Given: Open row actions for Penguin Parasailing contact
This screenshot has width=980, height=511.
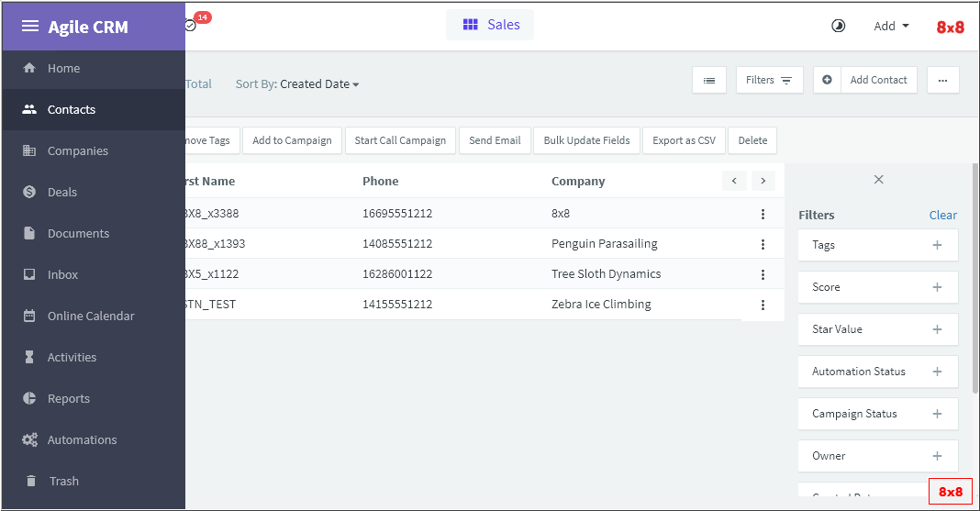Looking at the screenshot, I should pos(763,244).
